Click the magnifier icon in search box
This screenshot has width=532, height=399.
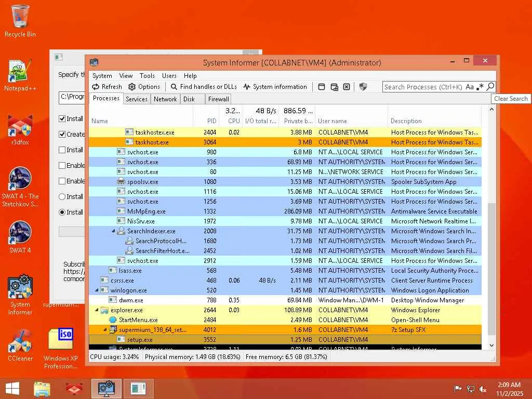click(490, 87)
